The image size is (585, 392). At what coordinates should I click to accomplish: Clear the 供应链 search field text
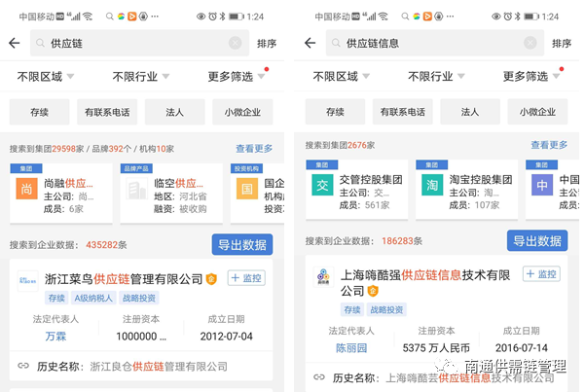(235, 43)
